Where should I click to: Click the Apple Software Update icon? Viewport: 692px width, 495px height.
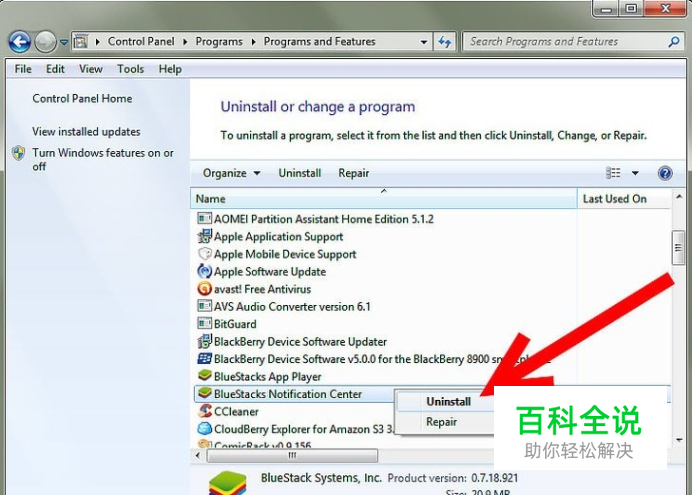click(x=204, y=271)
